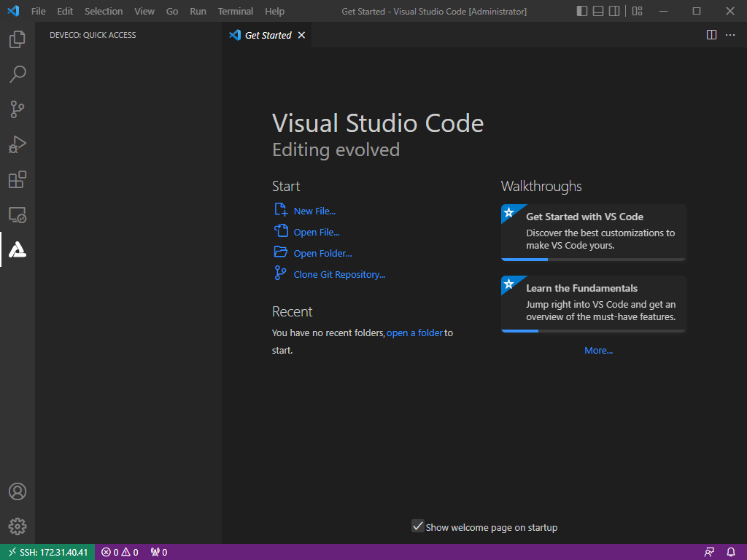Open the Run menu
Image resolution: width=747 pixels, height=560 pixels.
point(198,11)
